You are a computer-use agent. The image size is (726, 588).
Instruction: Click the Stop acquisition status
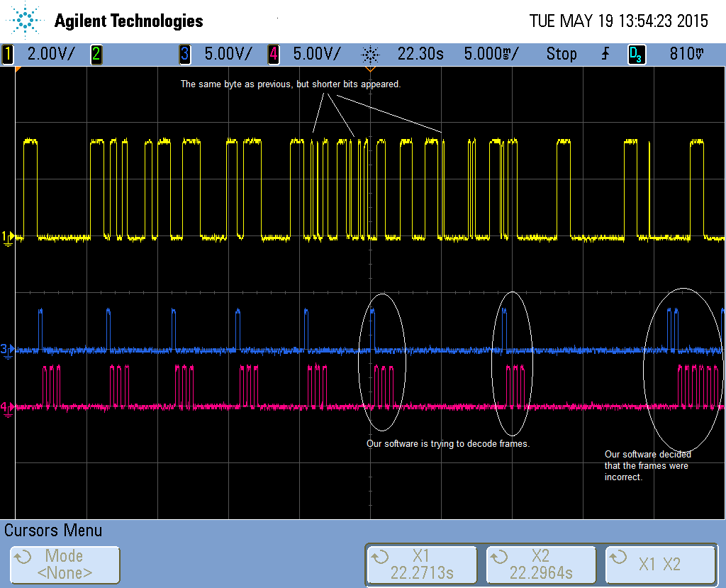click(562, 54)
